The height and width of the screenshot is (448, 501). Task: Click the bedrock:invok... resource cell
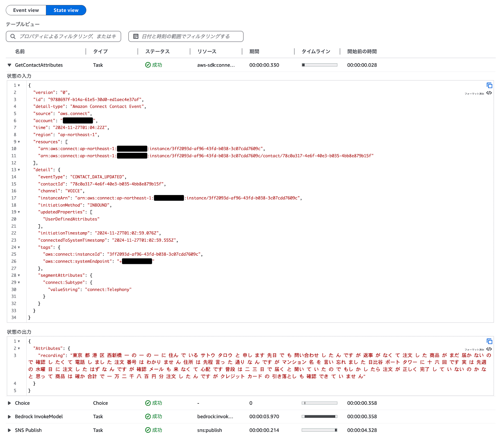[x=215, y=416]
